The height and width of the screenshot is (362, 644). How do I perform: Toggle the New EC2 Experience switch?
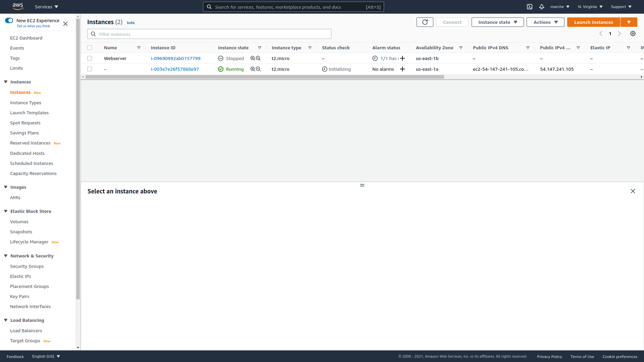point(9,20)
